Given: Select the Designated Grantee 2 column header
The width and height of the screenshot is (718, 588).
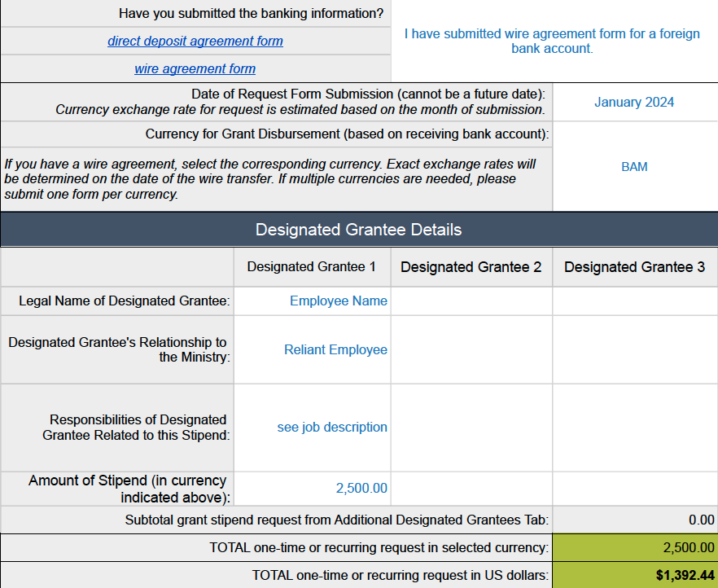Looking at the screenshot, I should click(471, 267).
